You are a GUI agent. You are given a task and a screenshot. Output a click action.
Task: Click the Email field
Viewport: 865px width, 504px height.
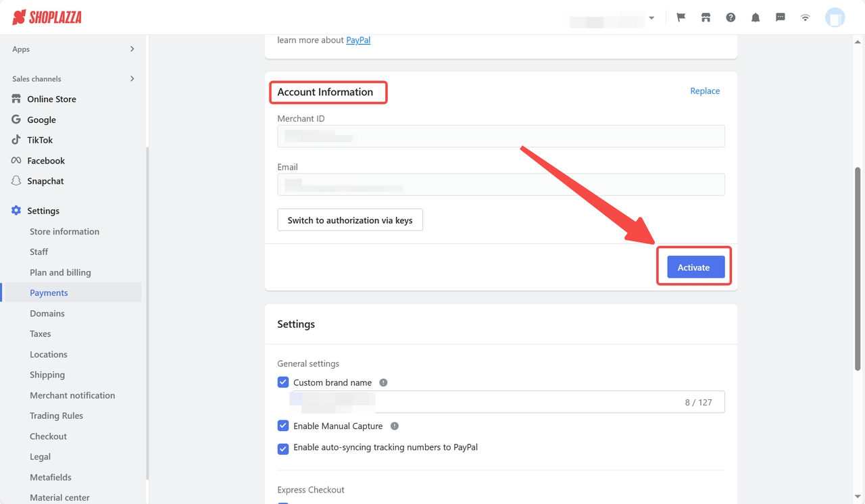pos(501,184)
